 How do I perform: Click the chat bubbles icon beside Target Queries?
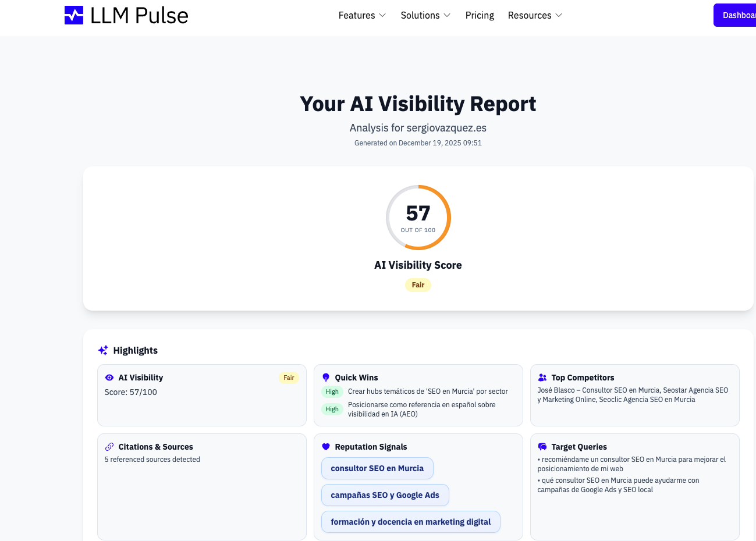(542, 447)
